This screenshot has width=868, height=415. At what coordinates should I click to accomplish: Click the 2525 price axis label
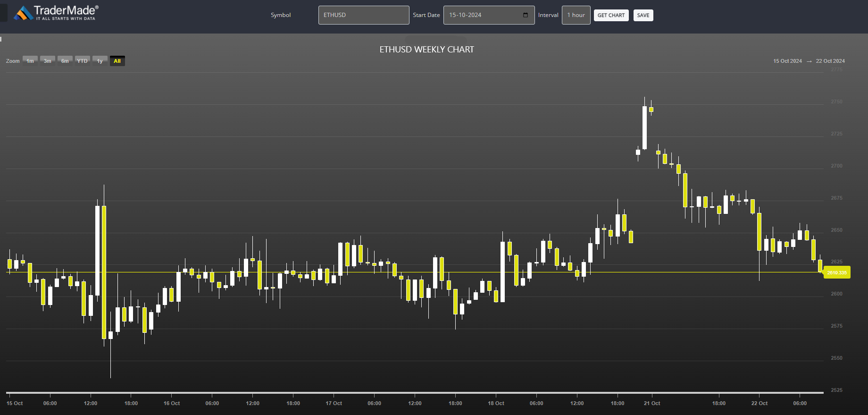pos(836,390)
